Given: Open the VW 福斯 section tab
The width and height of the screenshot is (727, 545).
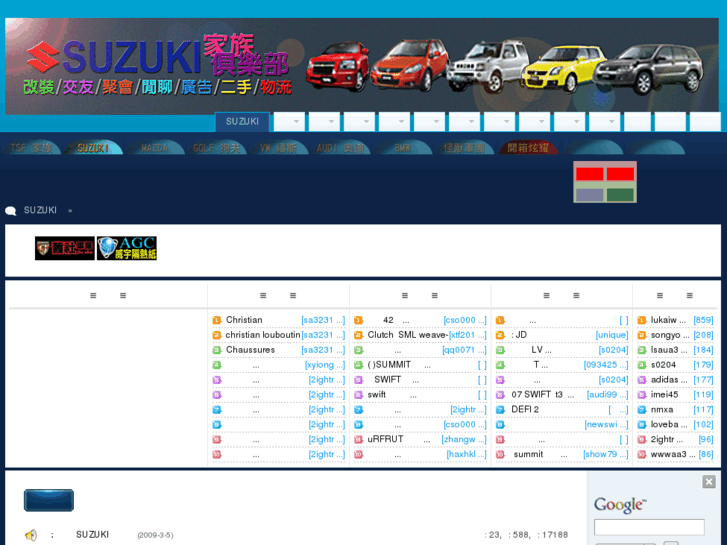Looking at the screenshot, I should (x=278, y=148).
